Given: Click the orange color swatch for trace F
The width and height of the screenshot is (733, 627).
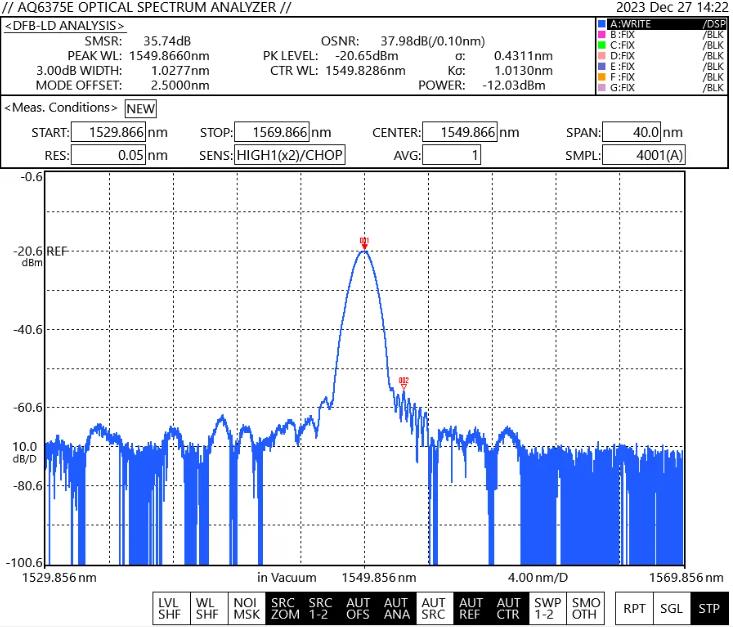Looking at the screenshot, I should [x=600, y=75].
